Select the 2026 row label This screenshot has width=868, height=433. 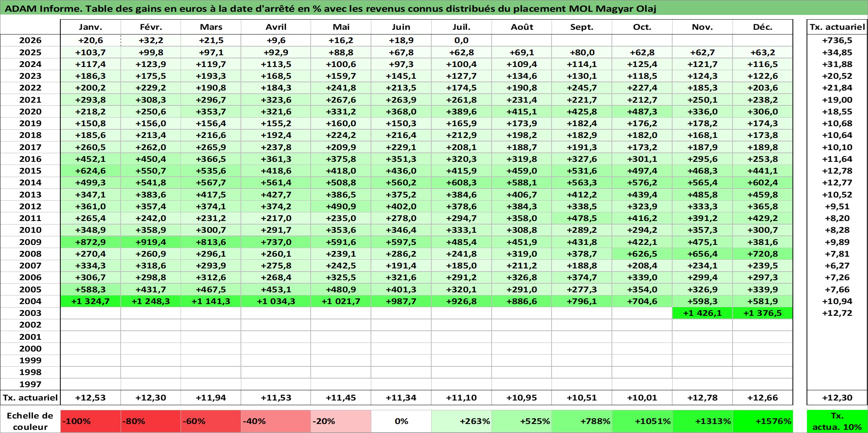coord(30,40)
